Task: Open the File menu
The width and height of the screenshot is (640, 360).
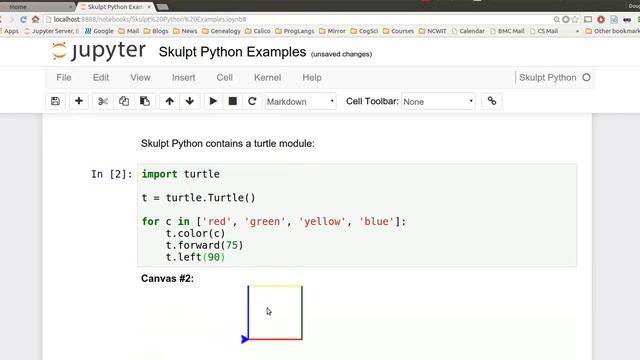Action: click(64, 78)
